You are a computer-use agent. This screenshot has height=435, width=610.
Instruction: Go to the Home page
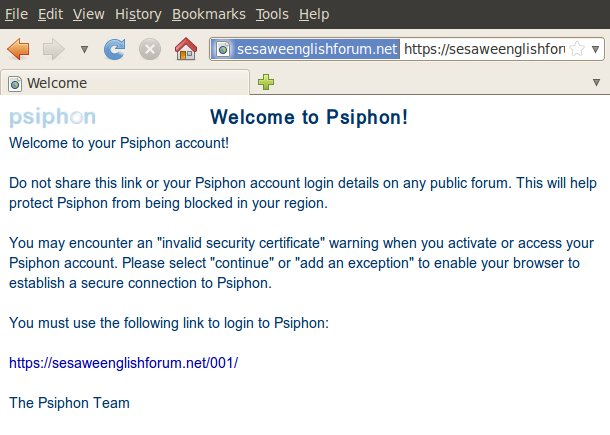(185, 49)
